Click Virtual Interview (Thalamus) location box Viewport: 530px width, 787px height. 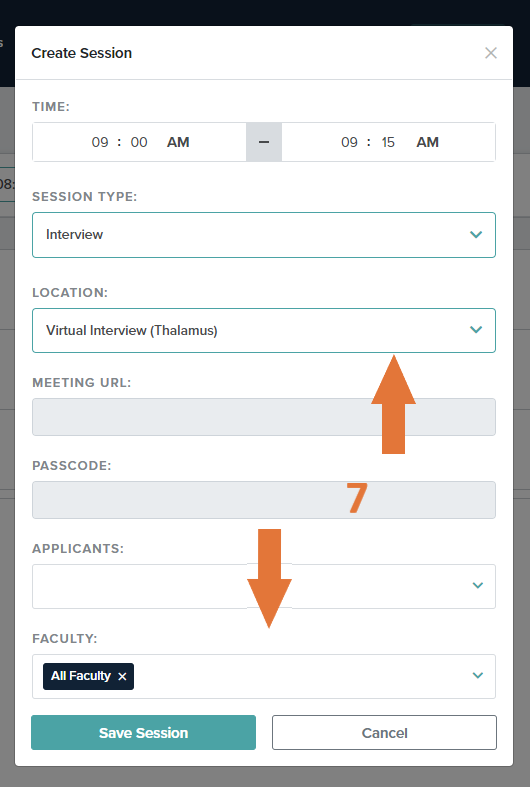(264, 330)
